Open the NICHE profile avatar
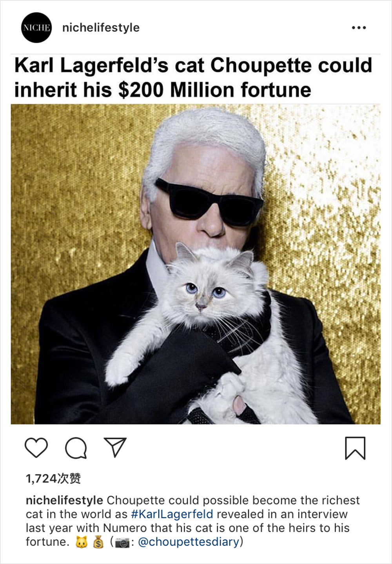392x564 pixels. click(x=36, y=27)
